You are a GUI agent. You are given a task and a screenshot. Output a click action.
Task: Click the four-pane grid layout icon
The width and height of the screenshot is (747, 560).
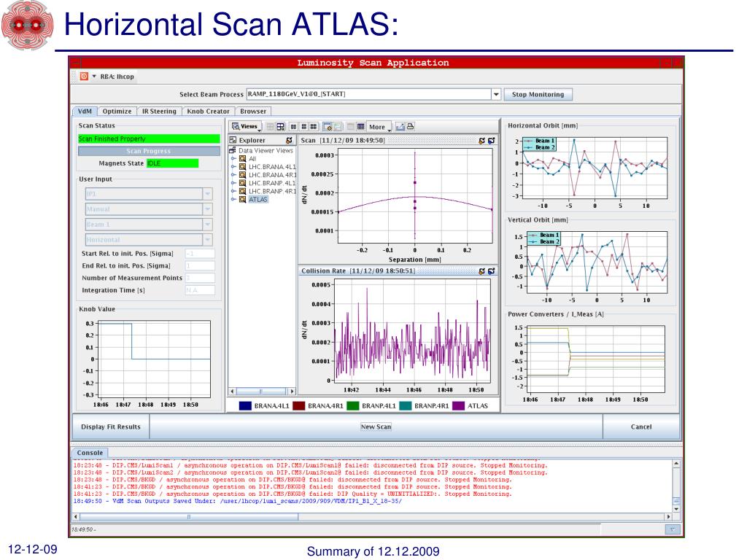271,127
